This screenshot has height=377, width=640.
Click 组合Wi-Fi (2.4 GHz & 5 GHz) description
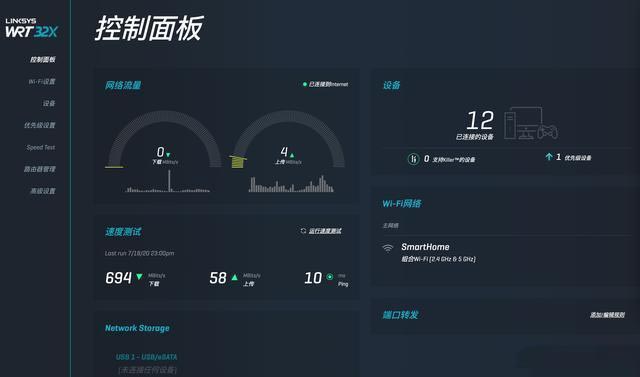[438, 259]
